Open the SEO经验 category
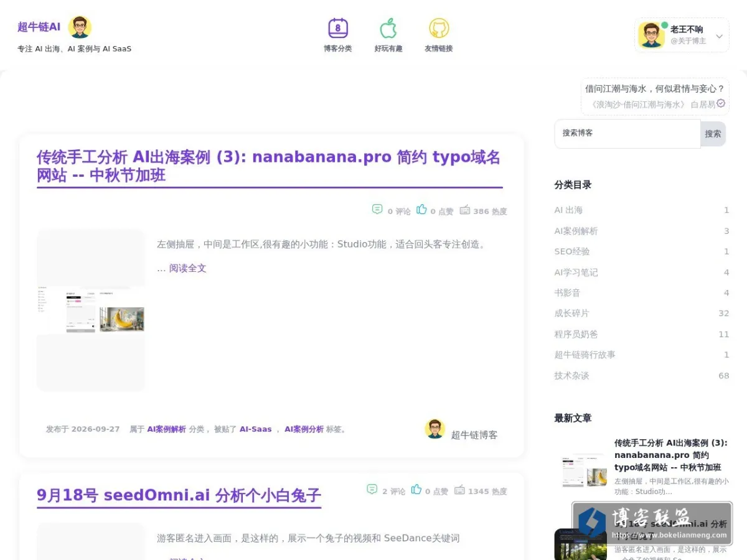 (x=572, y=251)
